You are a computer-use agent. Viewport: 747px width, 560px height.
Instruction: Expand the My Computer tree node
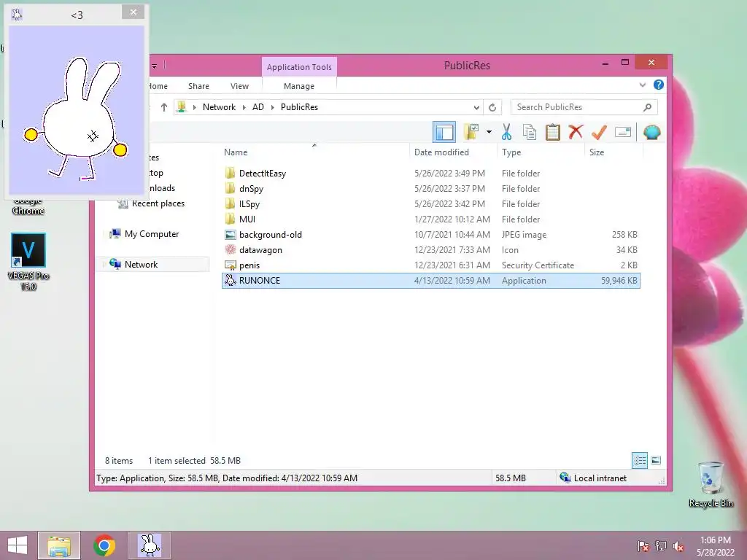point(104,234)
